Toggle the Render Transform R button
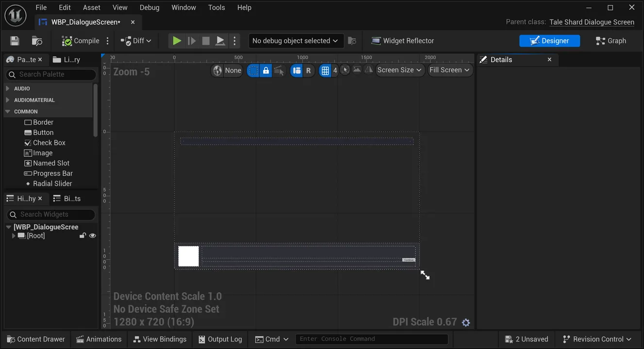 [308, 70]
